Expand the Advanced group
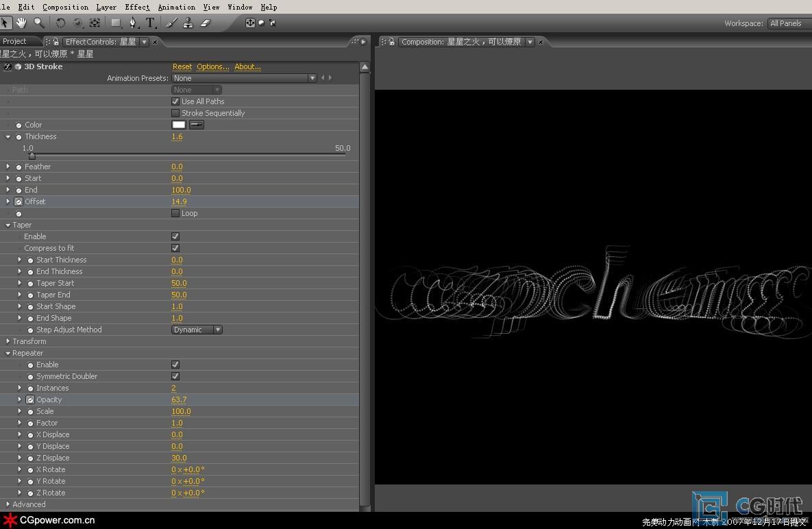 (8, 504)
